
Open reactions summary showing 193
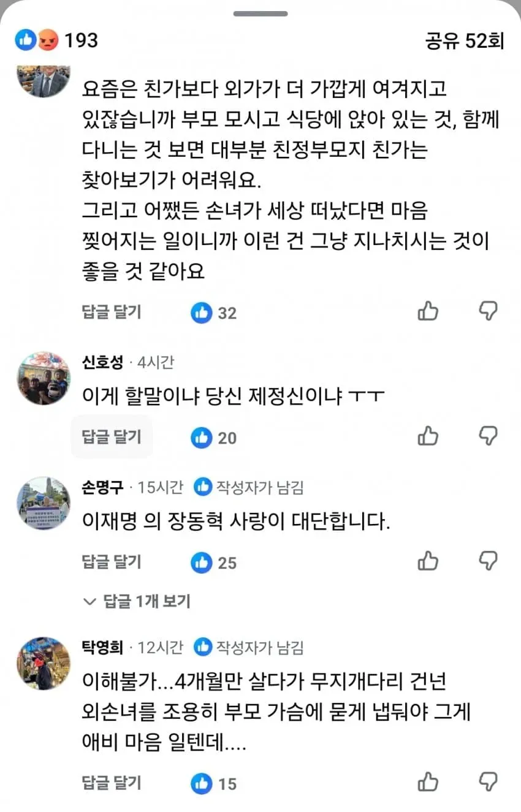56,40
